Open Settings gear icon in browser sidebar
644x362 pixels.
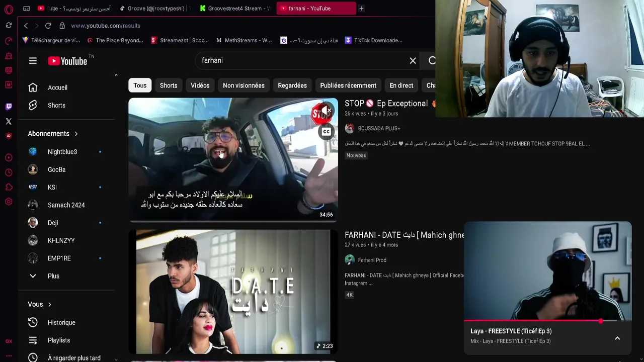coord(9,202)
